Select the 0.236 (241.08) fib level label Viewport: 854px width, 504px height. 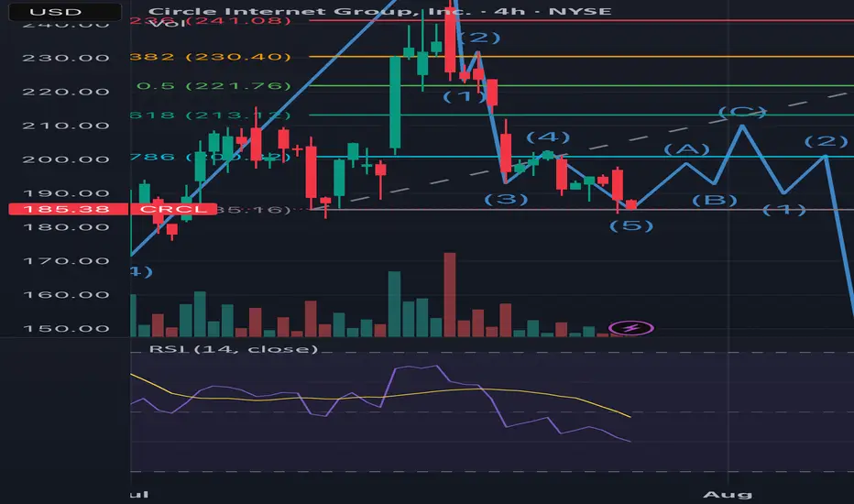point(212,21)
